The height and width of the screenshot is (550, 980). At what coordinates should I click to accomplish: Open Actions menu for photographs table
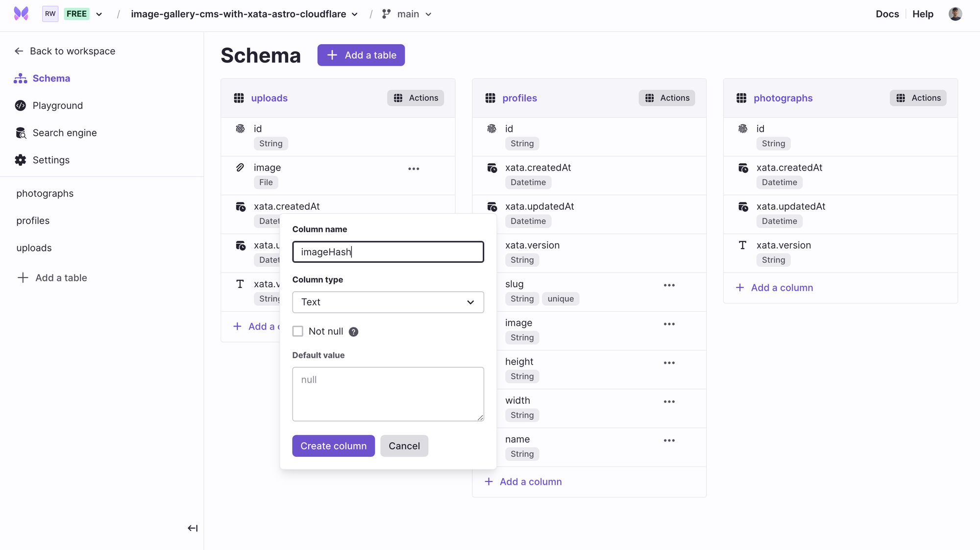click(x=918, y=98)
